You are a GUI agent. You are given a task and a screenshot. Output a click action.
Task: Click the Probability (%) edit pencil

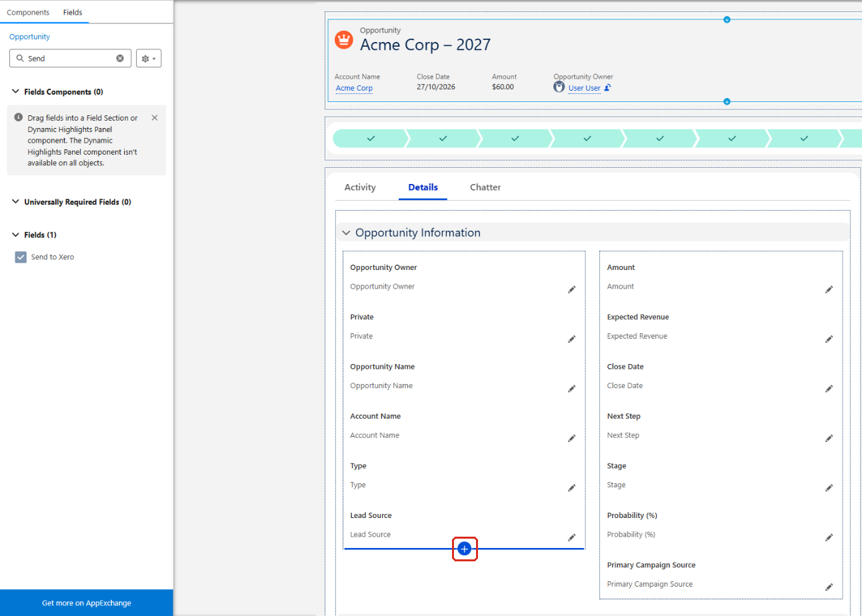(x=829, y=537)
